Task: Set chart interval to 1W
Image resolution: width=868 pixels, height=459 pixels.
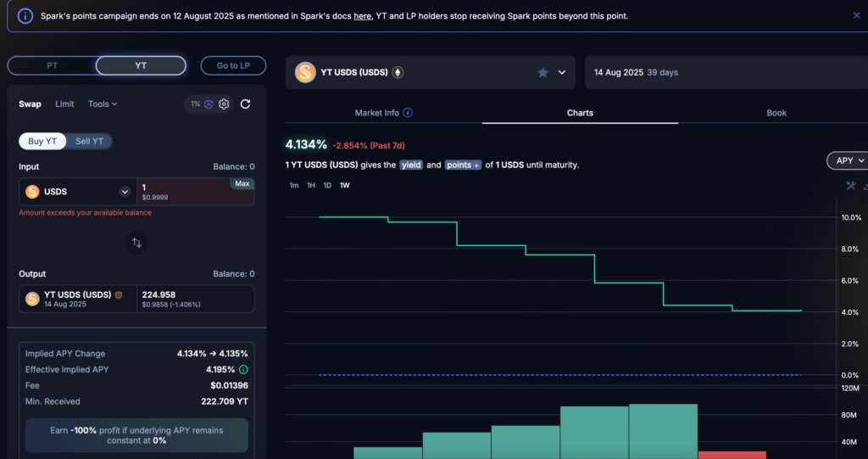Action: 344,185
